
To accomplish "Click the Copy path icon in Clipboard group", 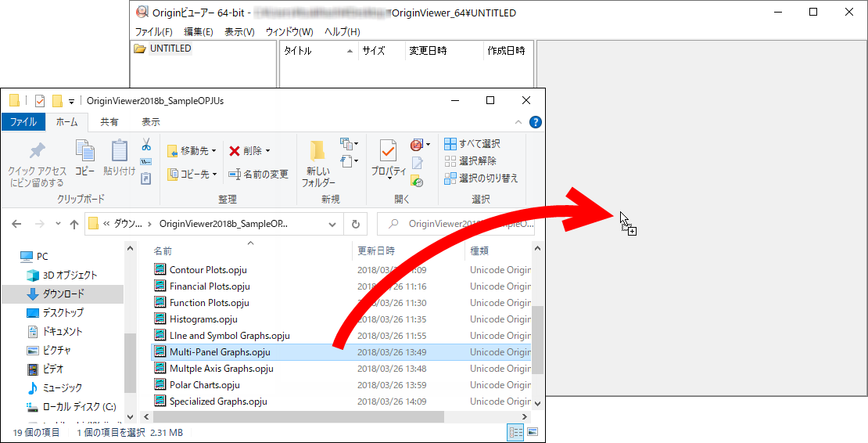I will tap(146, 162).
